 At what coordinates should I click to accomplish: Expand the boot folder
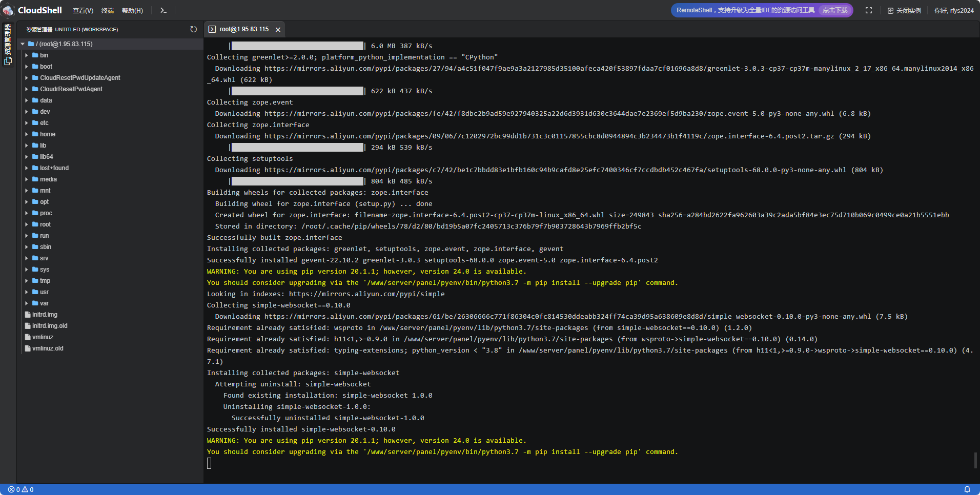pos(27,67)
